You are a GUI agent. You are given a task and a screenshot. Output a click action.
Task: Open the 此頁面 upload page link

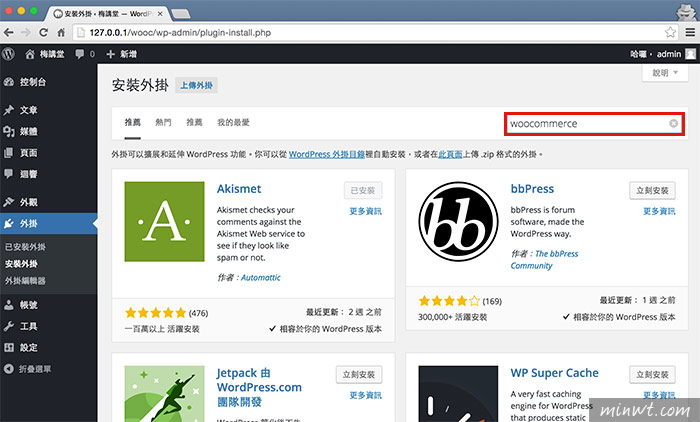[x=450, y=155]
